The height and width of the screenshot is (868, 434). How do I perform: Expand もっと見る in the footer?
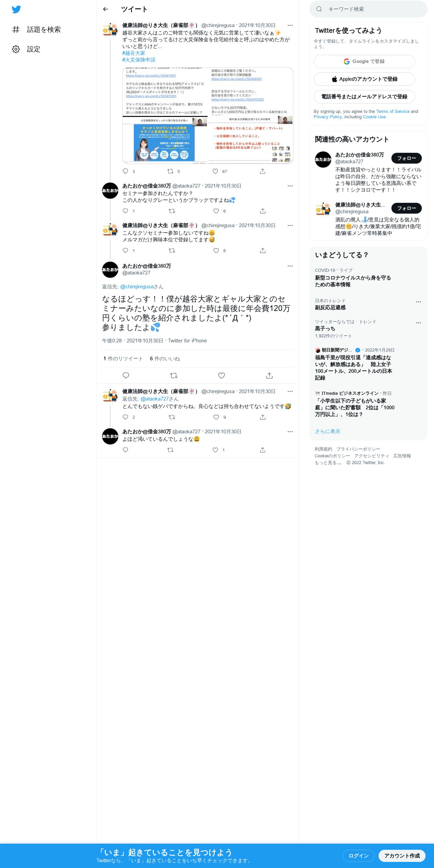(328, 463)
